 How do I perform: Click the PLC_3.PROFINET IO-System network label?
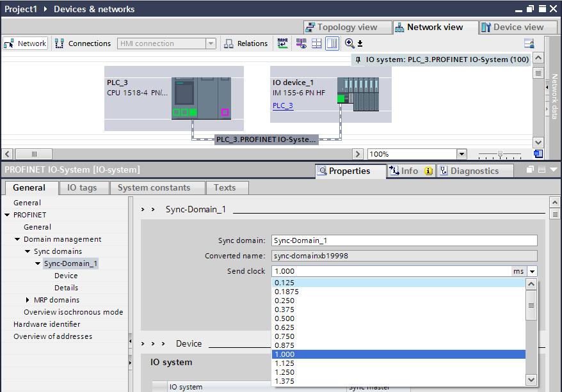tap(266, 139)
